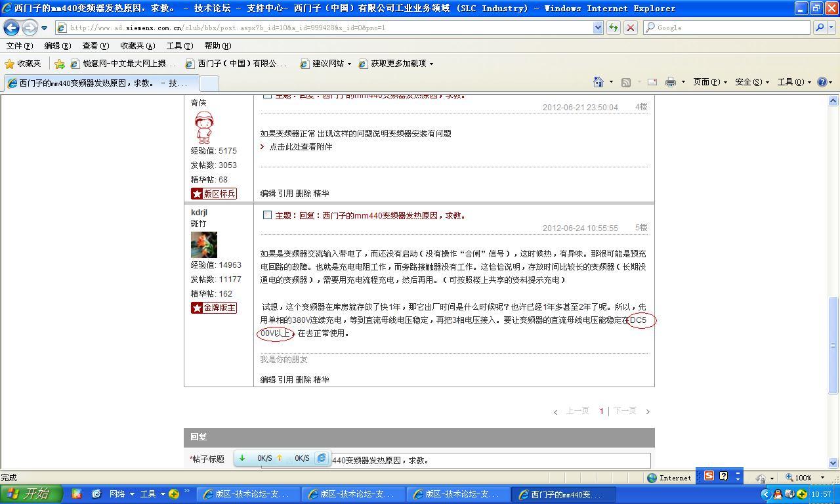Open the 工具(O) command bar dropdown
Image resolution: width=840 pixels, height=504 pixels.
(x=794, y=82)
